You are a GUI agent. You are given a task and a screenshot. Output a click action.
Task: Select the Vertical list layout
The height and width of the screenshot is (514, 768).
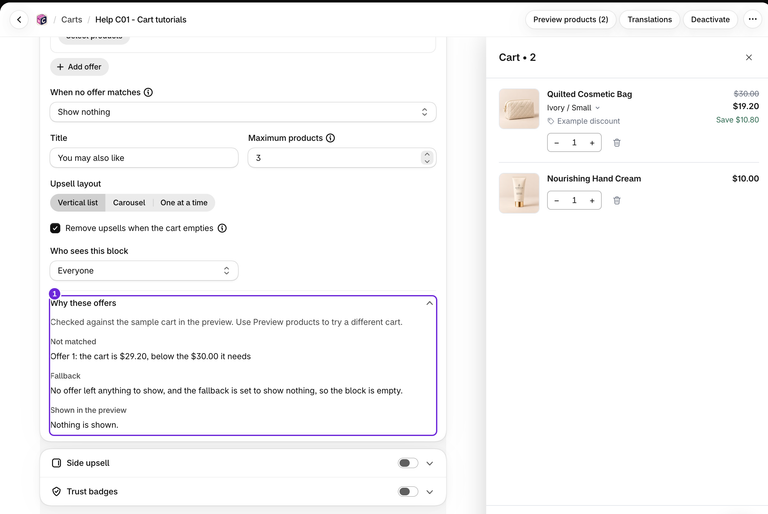(78, 203)
